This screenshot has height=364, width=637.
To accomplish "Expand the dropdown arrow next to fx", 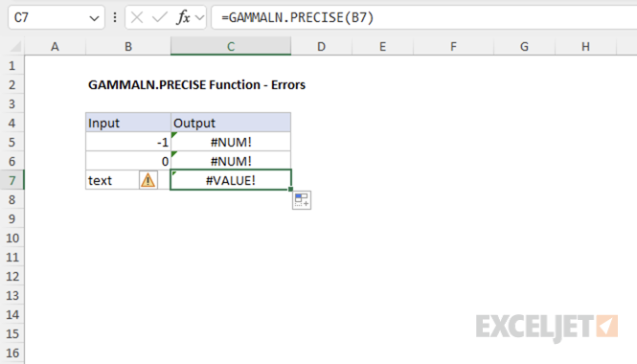I will coord(199,18).
